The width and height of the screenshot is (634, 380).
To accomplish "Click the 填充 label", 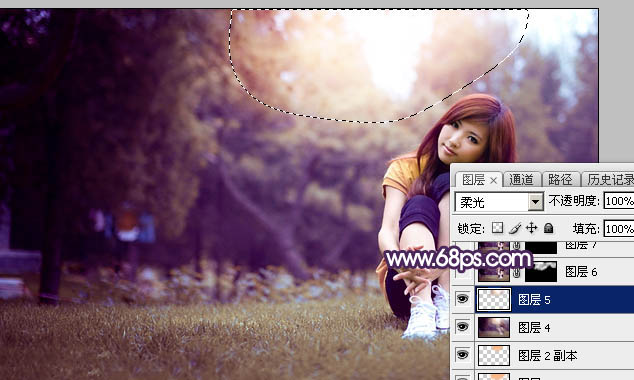I will click(x=586, y=229).
